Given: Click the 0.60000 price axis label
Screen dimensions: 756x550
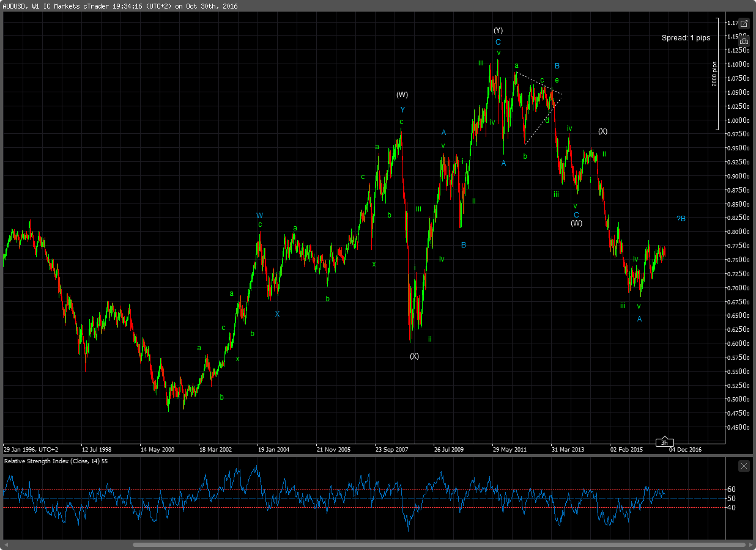Looking at the screenshot, I should [738, 344].
